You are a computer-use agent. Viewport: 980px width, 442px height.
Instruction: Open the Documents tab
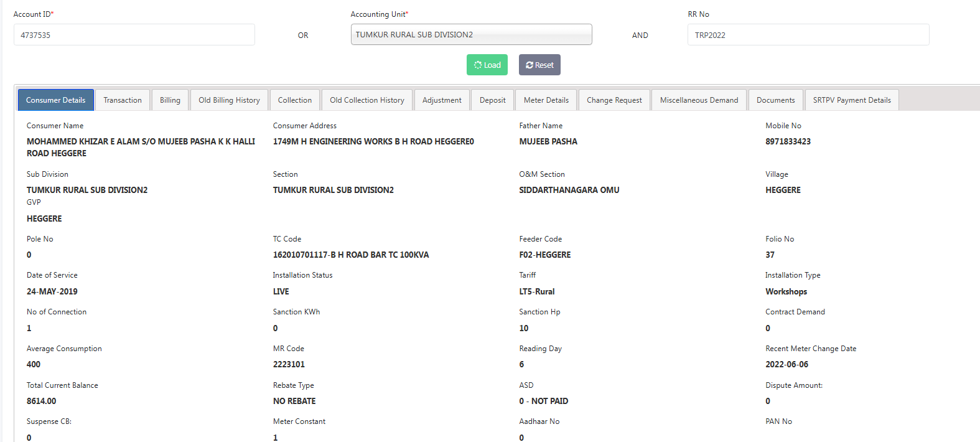[x=775, y=100]
